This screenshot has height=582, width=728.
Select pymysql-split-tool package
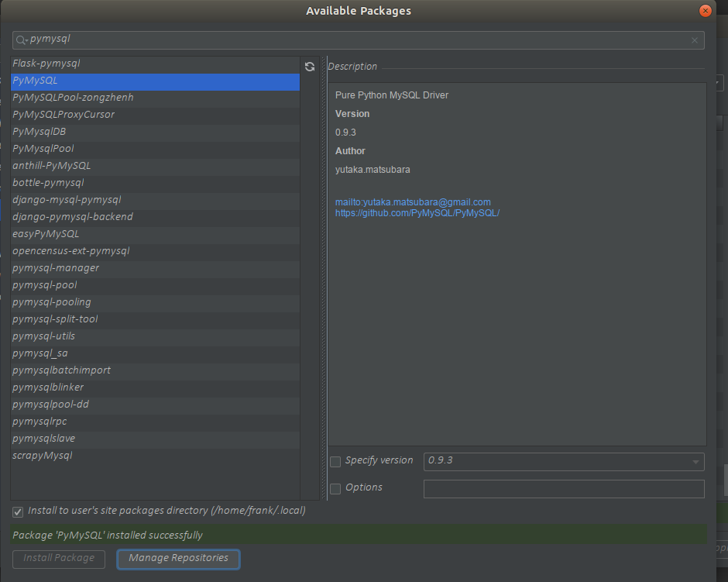[x=155, y=321]
